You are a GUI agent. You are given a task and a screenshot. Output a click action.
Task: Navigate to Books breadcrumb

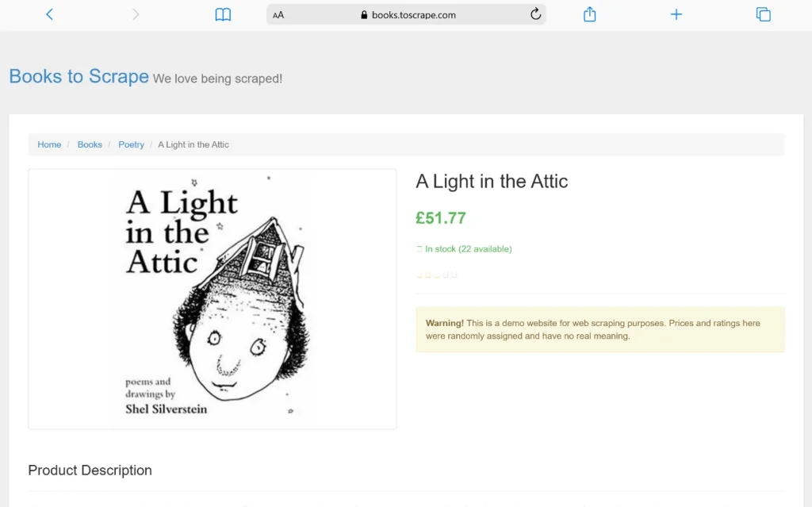point(90,144)
